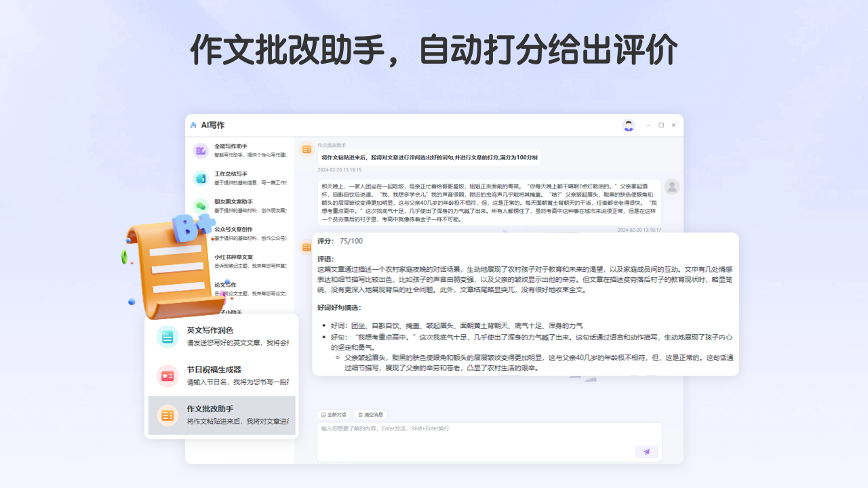
Task: Click the 作文批改助手 grading icon
Action: pyautogui.click(x=167, y=415)
